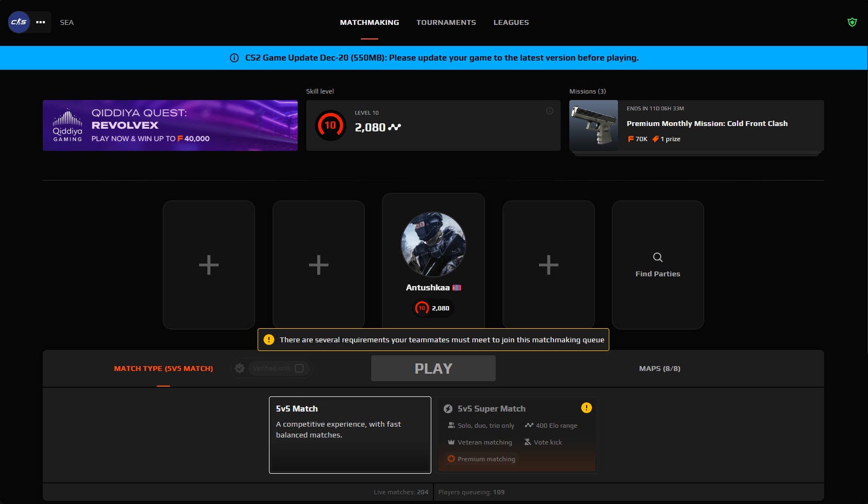Click the second party slot plus icon
Screen dimensions: 868x504
click(319, 265)
